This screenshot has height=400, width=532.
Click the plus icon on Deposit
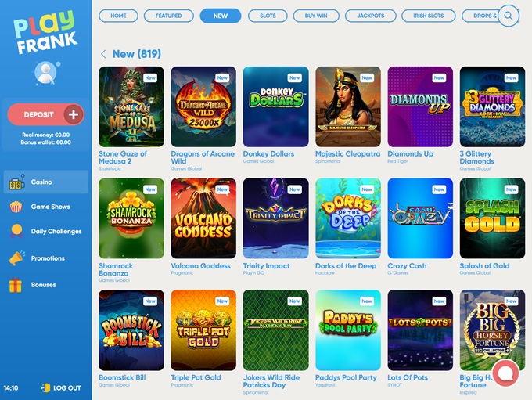click(74, 114)
